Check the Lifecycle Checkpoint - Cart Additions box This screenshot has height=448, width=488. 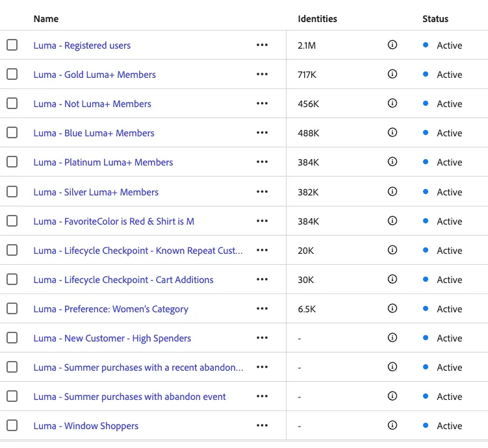click(x=12, y=279)
